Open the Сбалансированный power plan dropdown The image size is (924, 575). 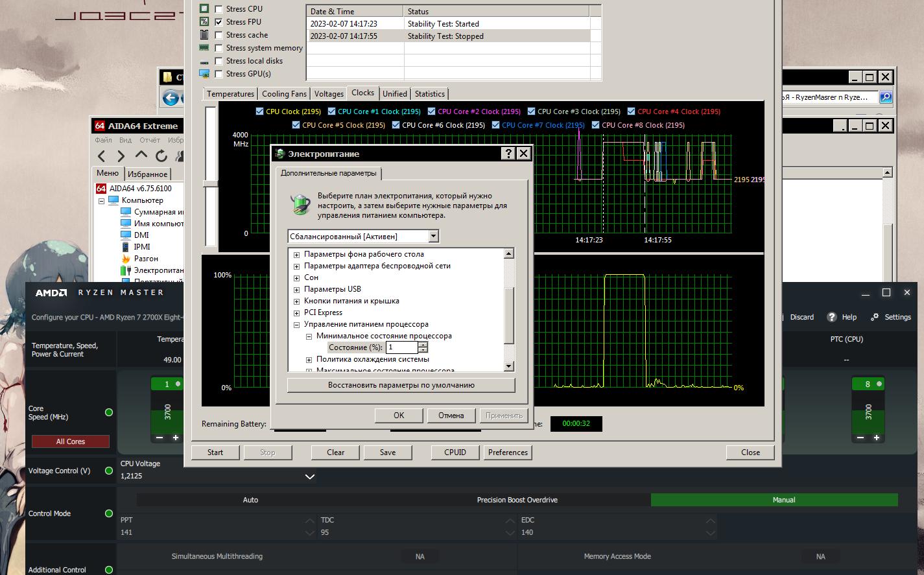point(433,237)
